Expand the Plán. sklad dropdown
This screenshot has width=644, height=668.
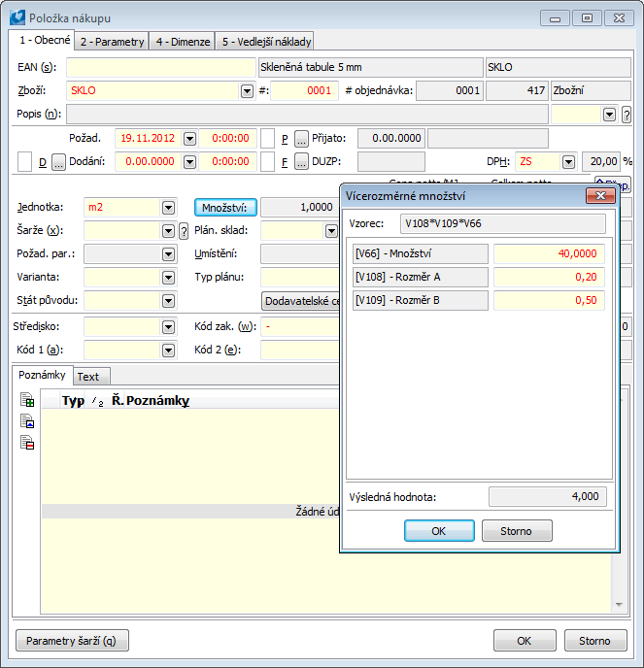[x=331, y=231]
